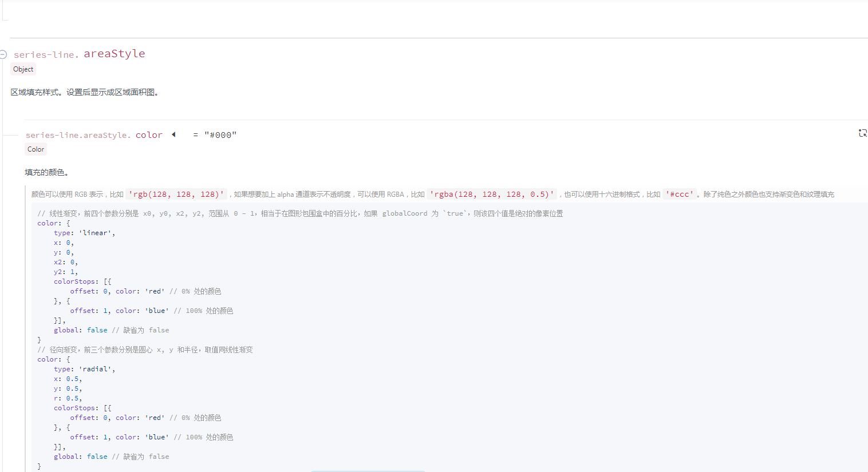Open the live example editor icon on the right

click(x=863, y=133)
